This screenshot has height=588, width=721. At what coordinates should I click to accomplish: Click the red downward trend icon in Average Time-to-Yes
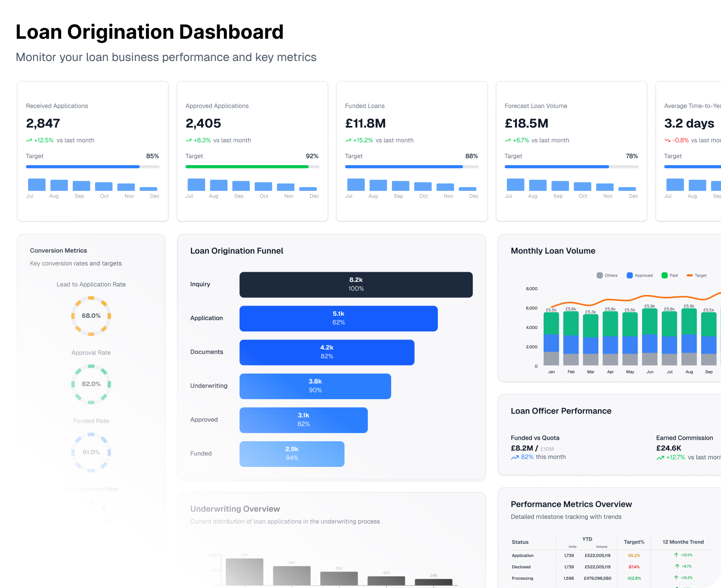(667, 140)
